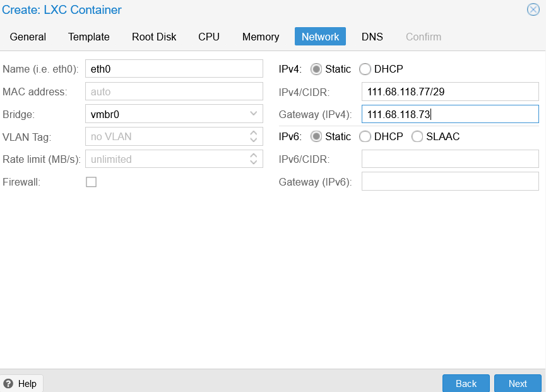Select IPv6 DHCP radio button
Image resolution: width=546 pixels, height=392 pixels.
(x=365, y=136)
